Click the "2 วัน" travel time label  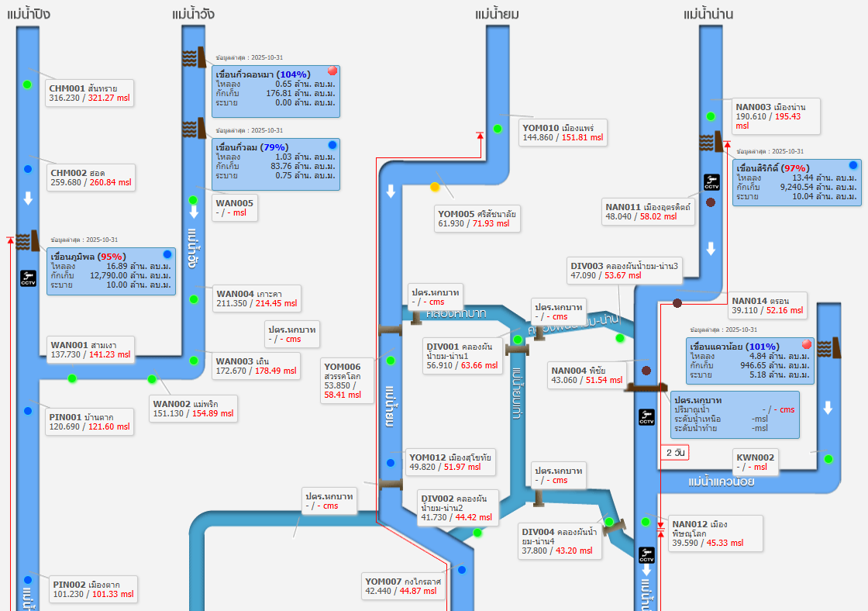coord(675,452)
